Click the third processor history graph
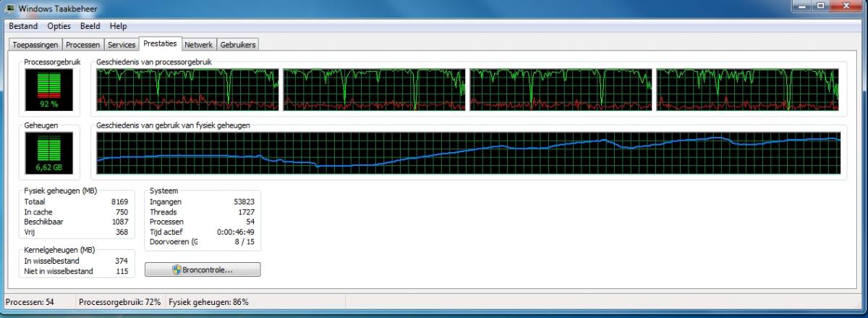Viewport: 868px width, 318px height. coord(561,90)
